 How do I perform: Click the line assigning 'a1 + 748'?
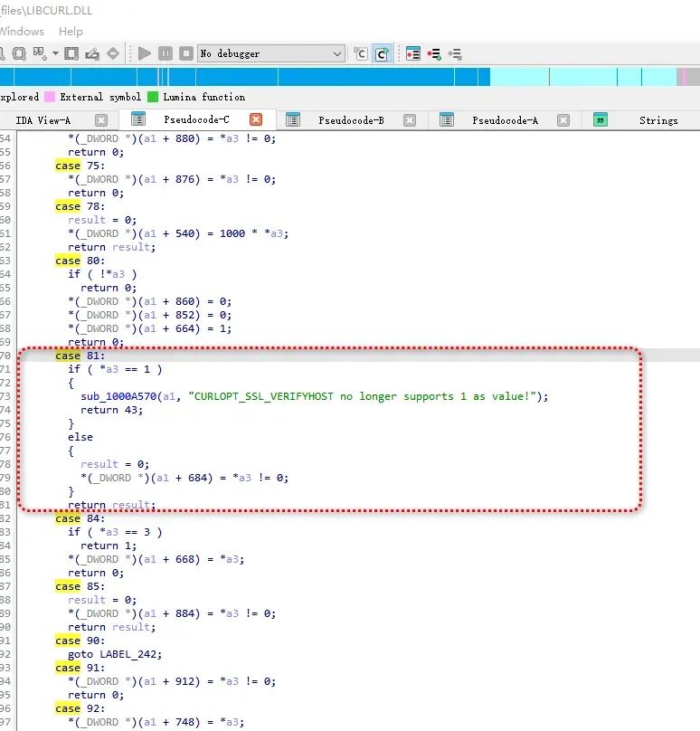[x=156, y=722]
